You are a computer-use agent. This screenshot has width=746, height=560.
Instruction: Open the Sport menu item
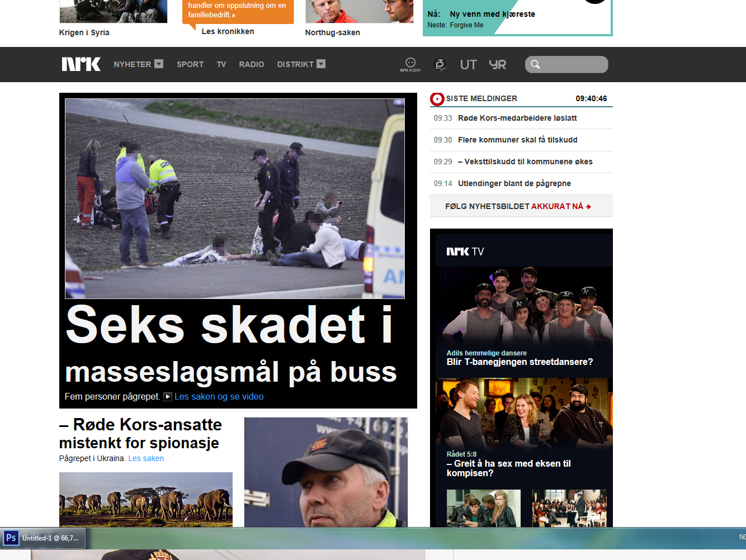pos(190,64)
